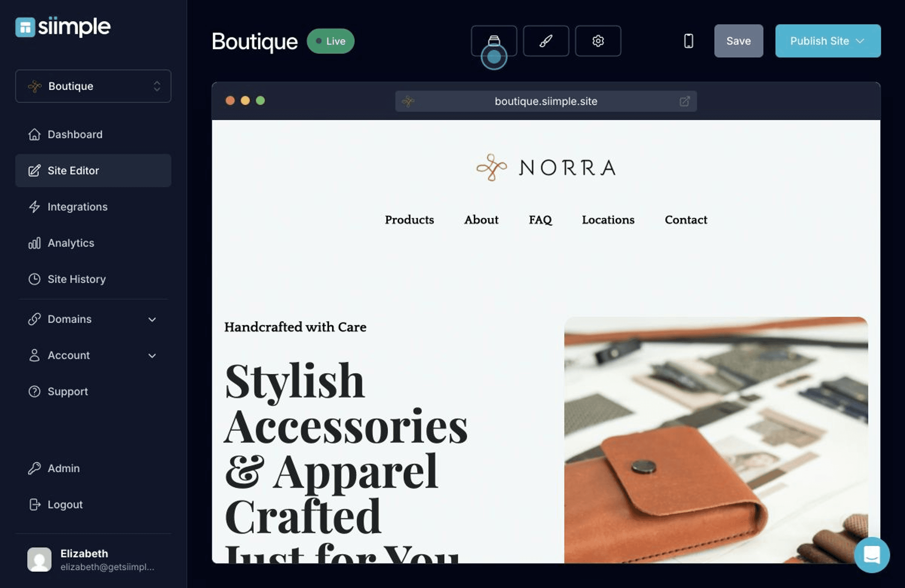Screen dimensions: 905x588
Task: Click the siimple logo icon
Action: tap(25, 28)
